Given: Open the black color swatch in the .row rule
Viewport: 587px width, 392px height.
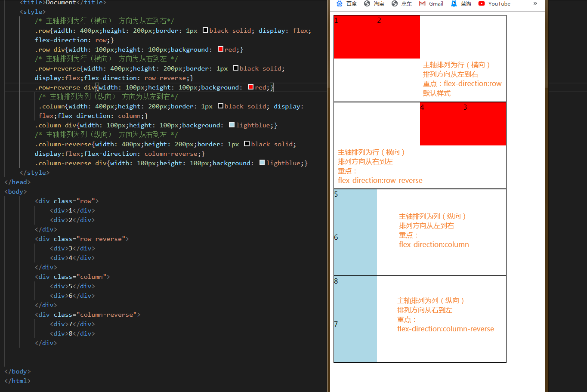Looking at the screenshot, I should pos(205,30).
